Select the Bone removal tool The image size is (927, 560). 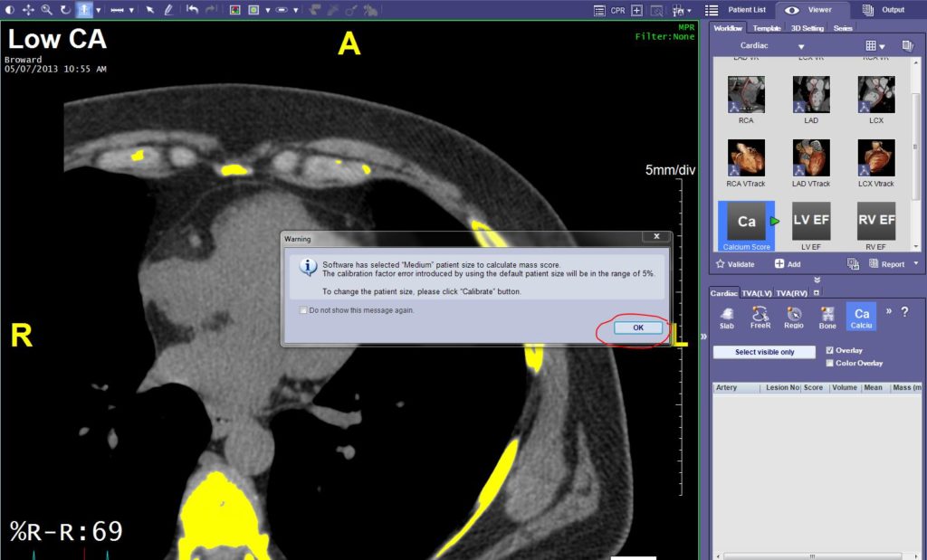(827, 318)
